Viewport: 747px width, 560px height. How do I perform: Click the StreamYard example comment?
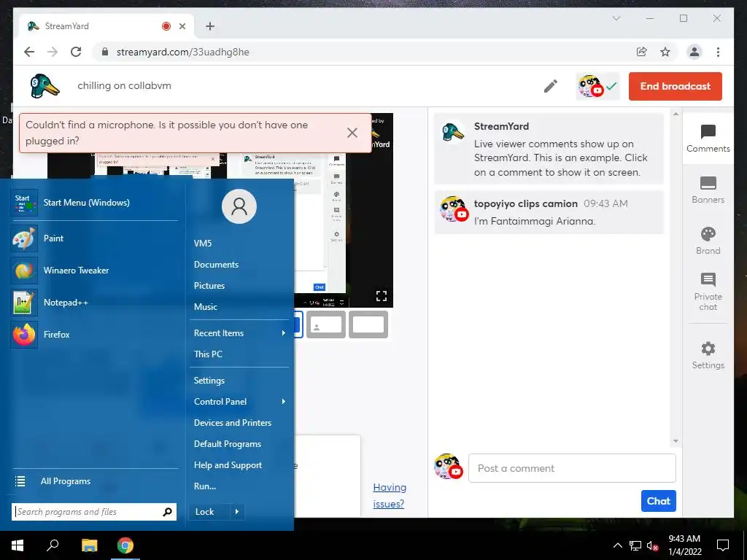549,149
